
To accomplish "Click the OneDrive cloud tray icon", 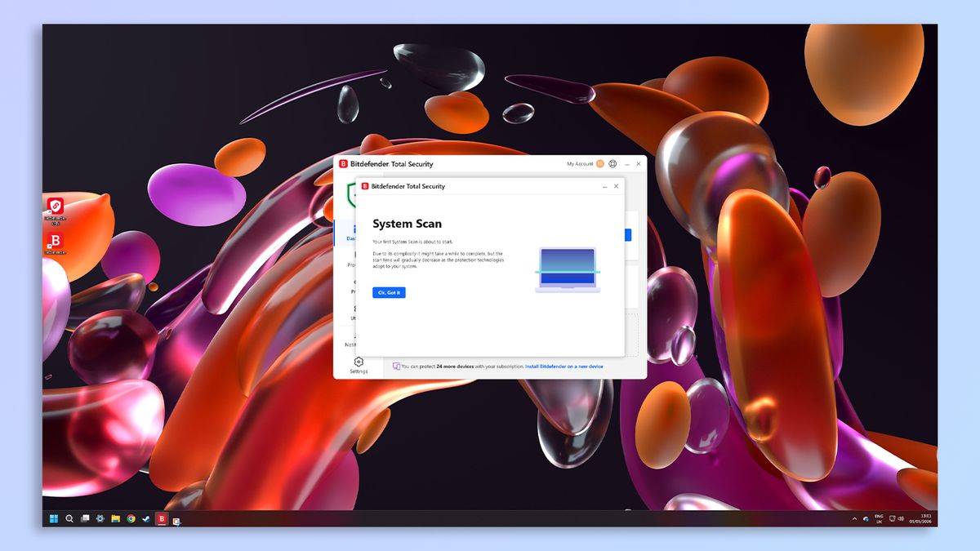I will tap(866, 519).
